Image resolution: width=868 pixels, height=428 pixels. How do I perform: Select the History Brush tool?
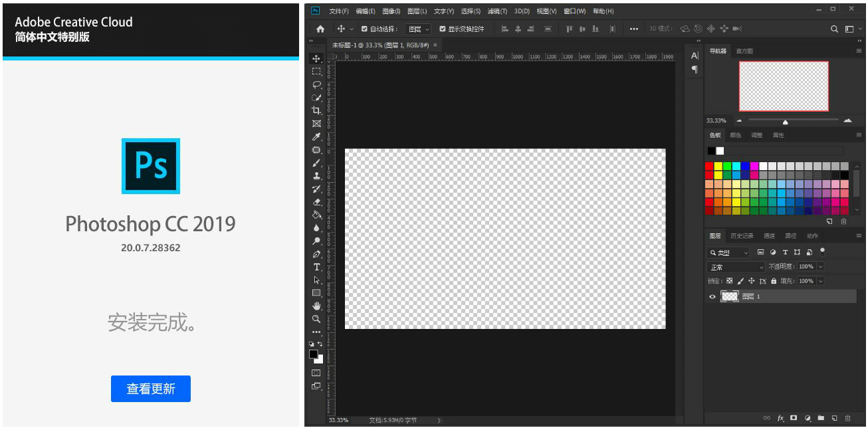(316, 189)
